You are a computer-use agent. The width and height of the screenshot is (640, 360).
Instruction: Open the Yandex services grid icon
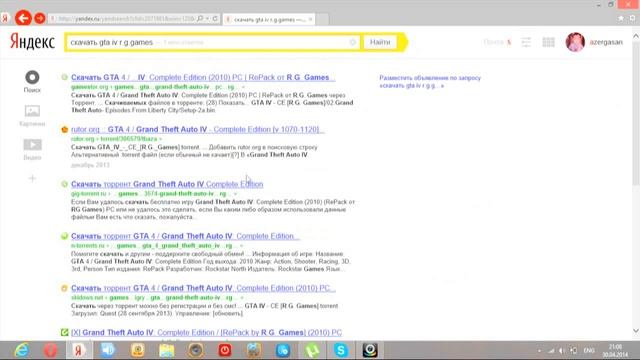click(x=548, y=42)
